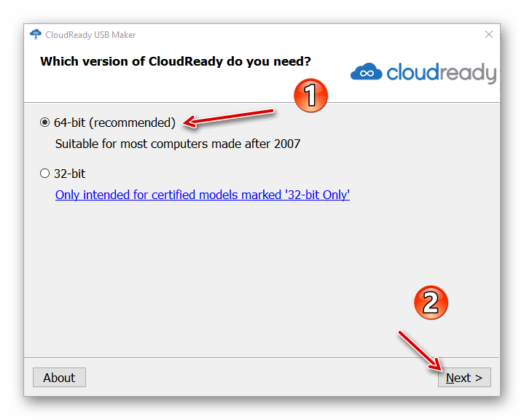Image resolution: width=524 pixels, height=420 pixels.
Task: Click the blue cloud infinity logo symbol
Action: pos(366,72)
